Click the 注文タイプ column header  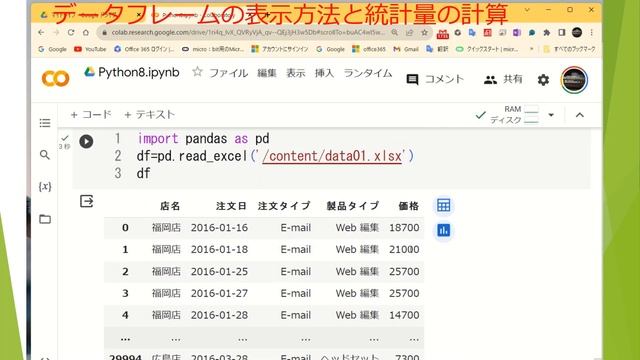click(x=284, y=206)
